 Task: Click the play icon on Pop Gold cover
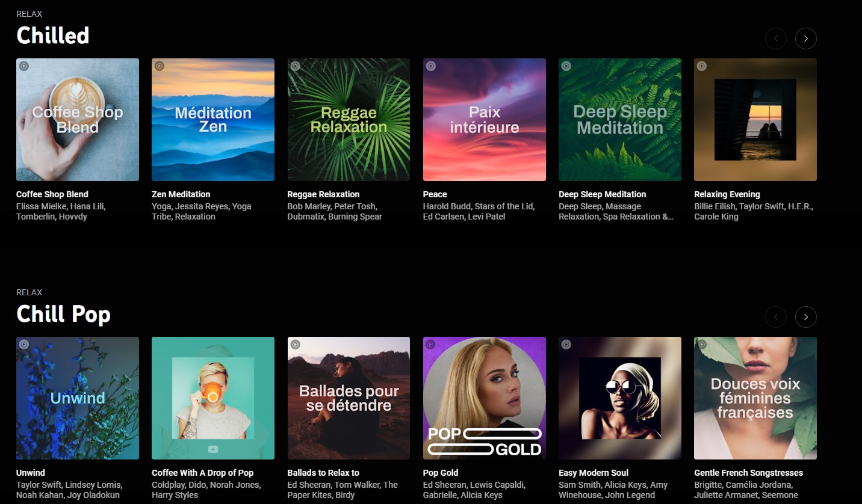(x=430, y=345)
